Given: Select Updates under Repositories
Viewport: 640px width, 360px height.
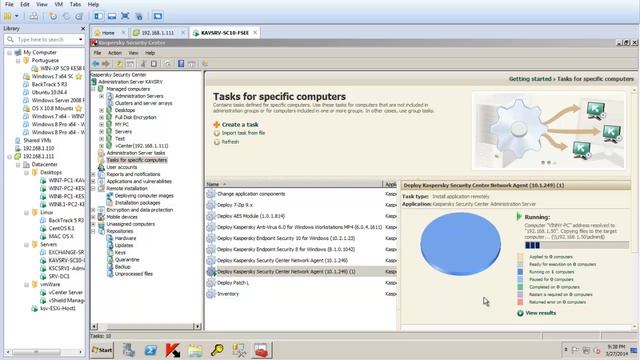Looking at the screenshot, I should [x=124, y=245].
